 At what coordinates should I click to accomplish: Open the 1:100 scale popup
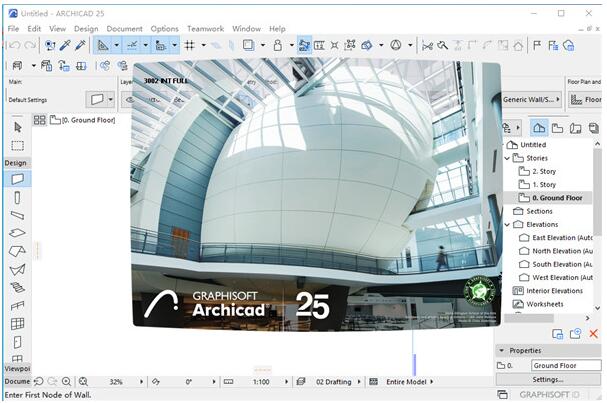click(x=286, y=382)
